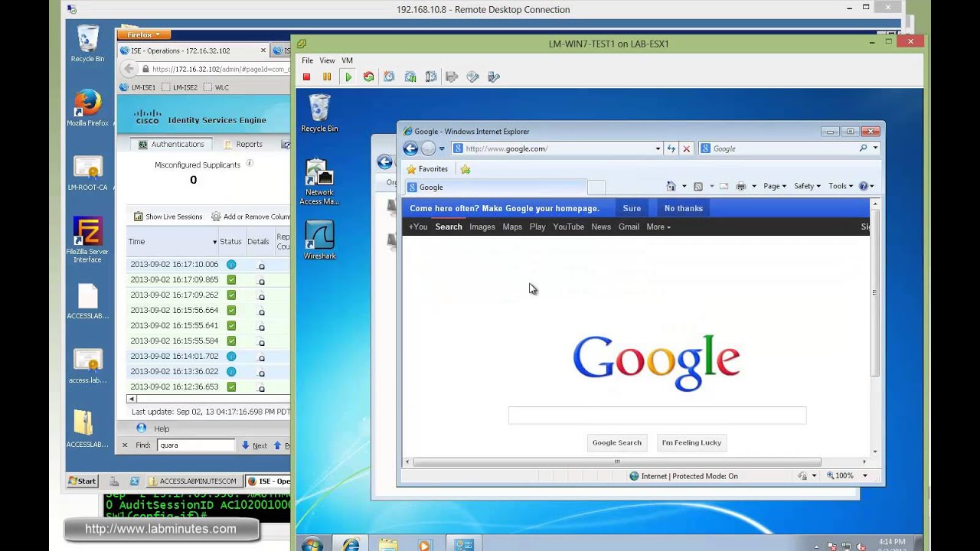The image size is (980, 551).
Task: Click Misconfigured Supplicants info icon
Action: 250,163
